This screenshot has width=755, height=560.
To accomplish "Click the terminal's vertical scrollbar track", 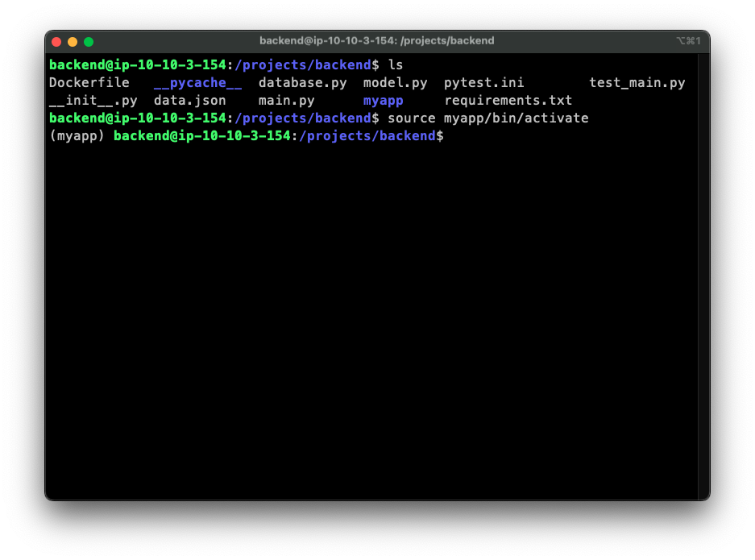I will (703, 274).
